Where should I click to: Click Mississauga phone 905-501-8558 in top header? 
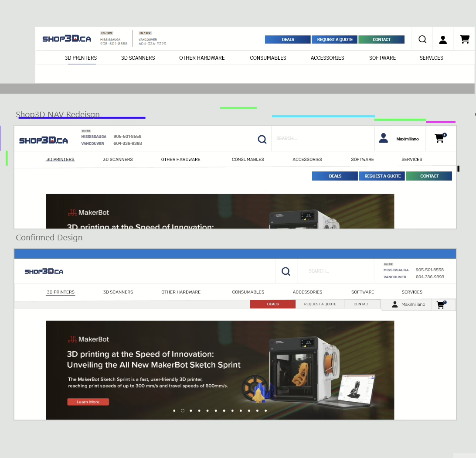point(114,44)
